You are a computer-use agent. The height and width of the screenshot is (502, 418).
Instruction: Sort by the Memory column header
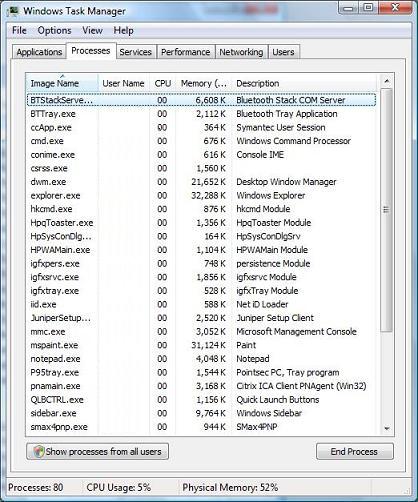click(204, 83)
